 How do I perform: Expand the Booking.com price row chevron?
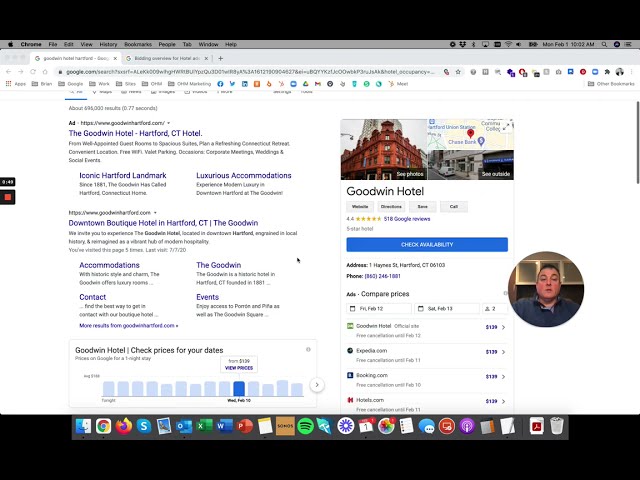tap(503, 377)
